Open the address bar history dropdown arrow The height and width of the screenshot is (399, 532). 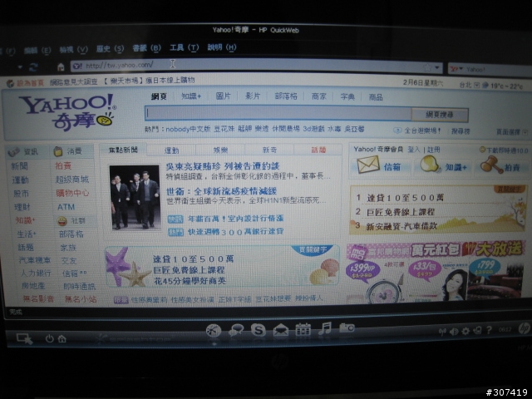[437, 67]
